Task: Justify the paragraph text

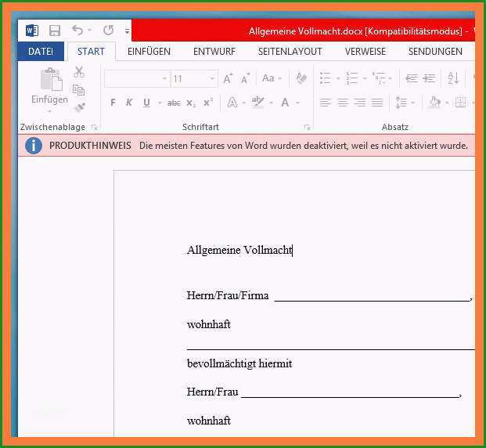Action: pos(377,102)
